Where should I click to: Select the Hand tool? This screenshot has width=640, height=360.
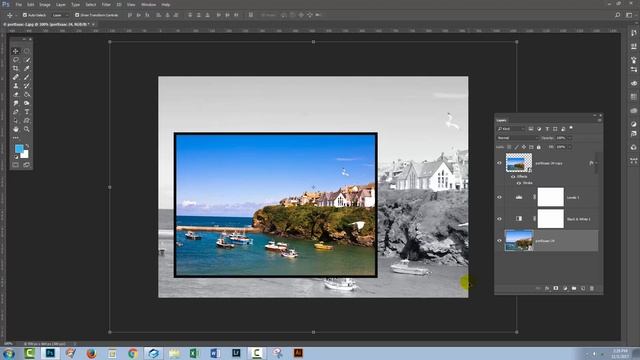(16, 129)
